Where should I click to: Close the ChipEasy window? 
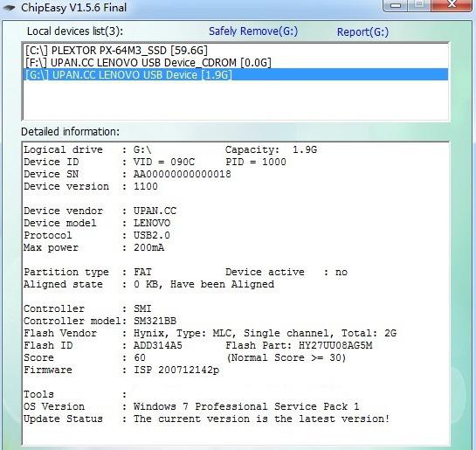click(x=452, y=4)
